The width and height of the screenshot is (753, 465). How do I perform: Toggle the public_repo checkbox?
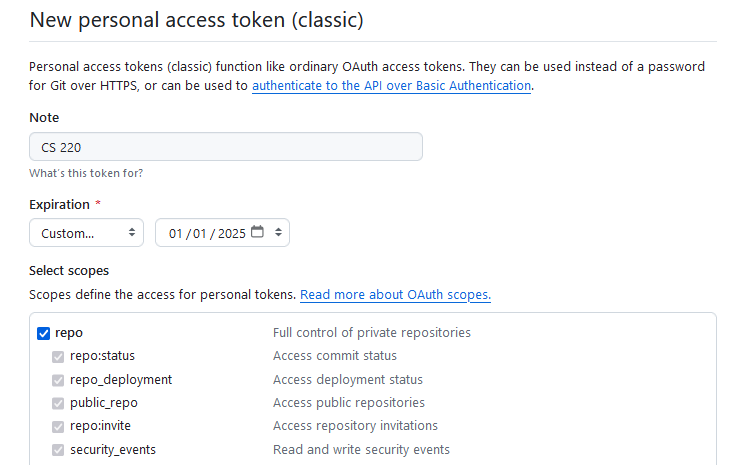58,403
